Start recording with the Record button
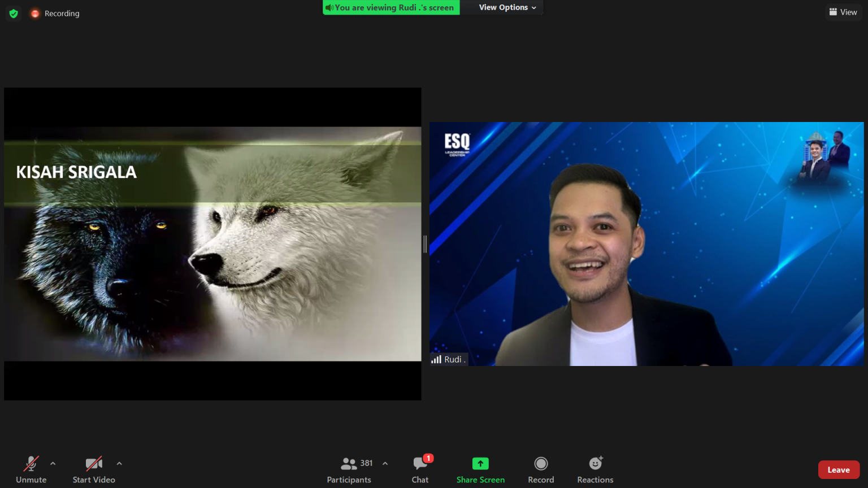Screen dimensions: 868x488 [x=541, y=470]
